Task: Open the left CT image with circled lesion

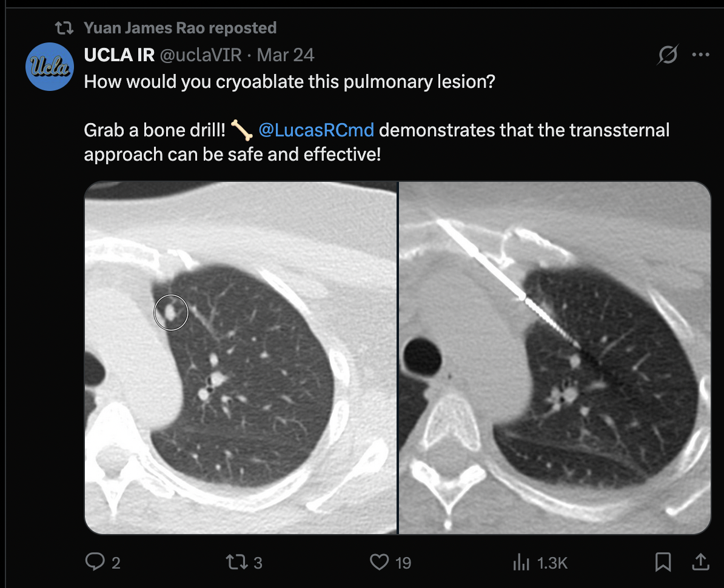Action: point(240,358)
